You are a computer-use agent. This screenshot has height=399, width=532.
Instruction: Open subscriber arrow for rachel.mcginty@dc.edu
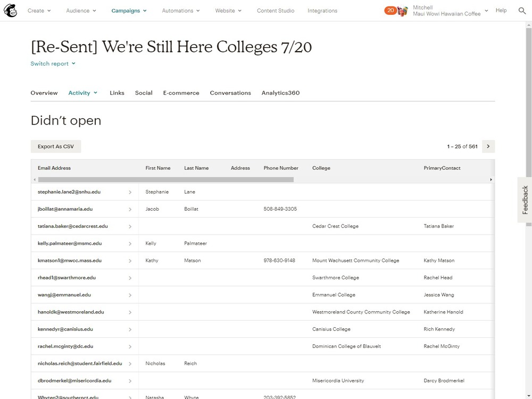point(130,347)
